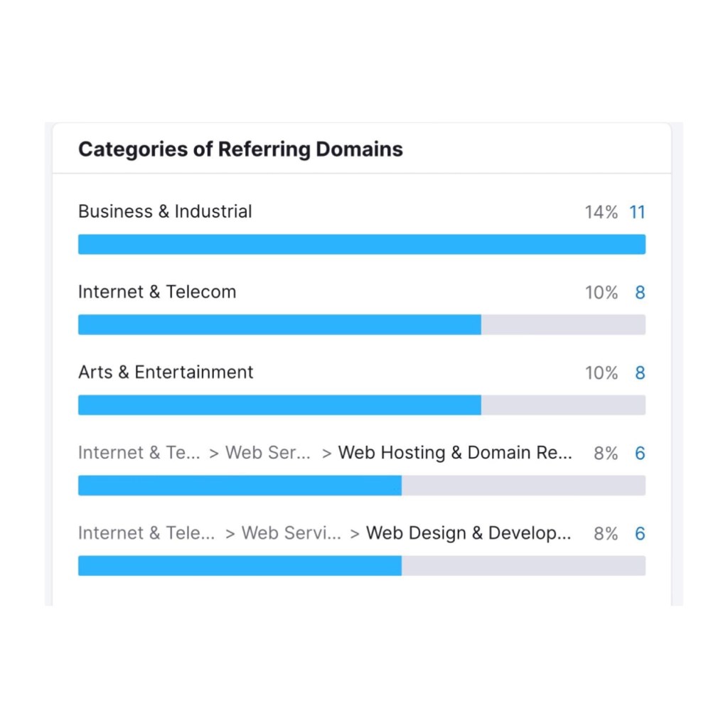728x728 pixels.
Task: Click the Web Hosting category progress bar
Action: [361, 486]
